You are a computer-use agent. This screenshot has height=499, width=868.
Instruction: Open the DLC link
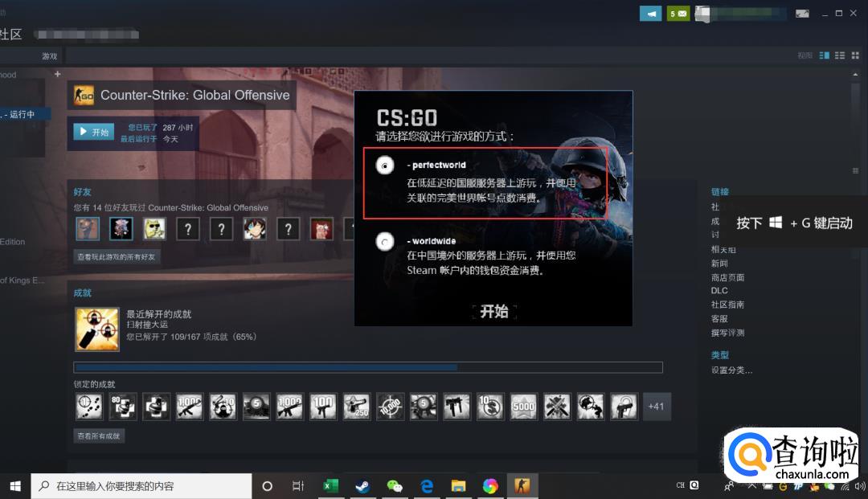point(719,290)
